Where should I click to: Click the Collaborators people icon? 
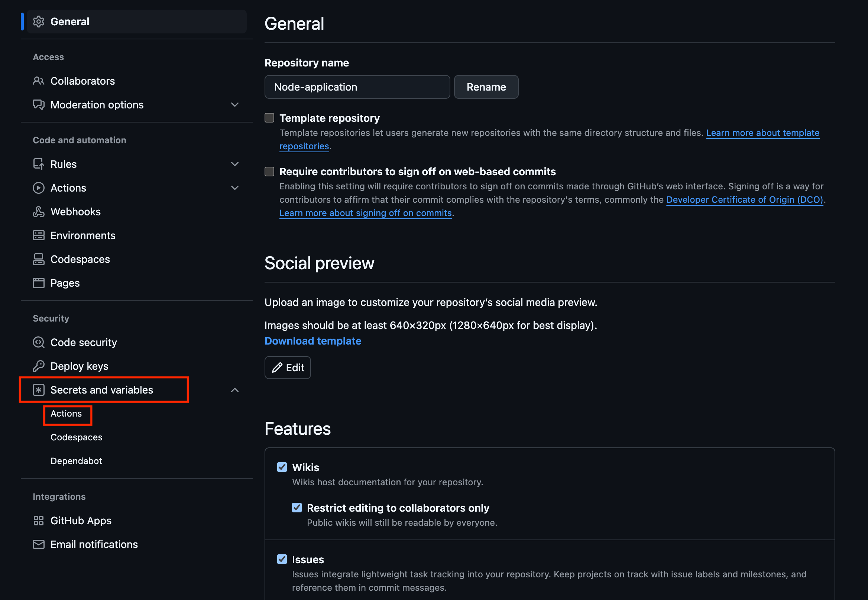coord(38,81)
